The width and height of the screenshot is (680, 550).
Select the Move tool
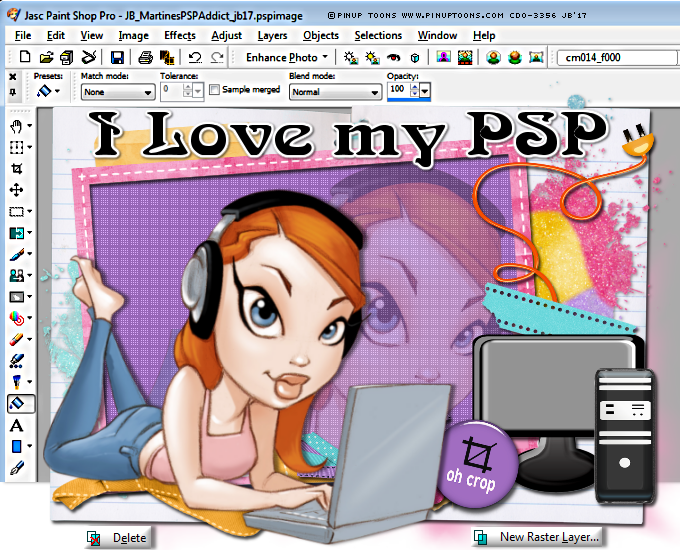point(17,190)
